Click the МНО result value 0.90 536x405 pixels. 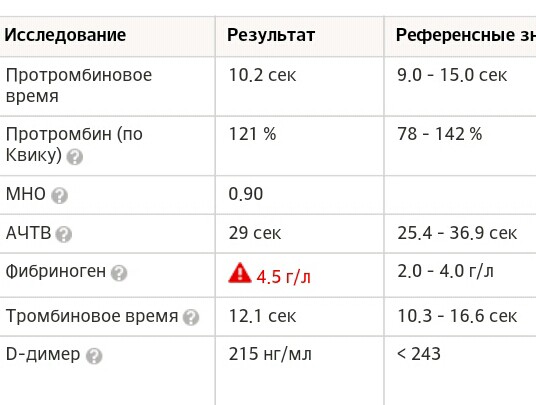click(x=246, y=194)
